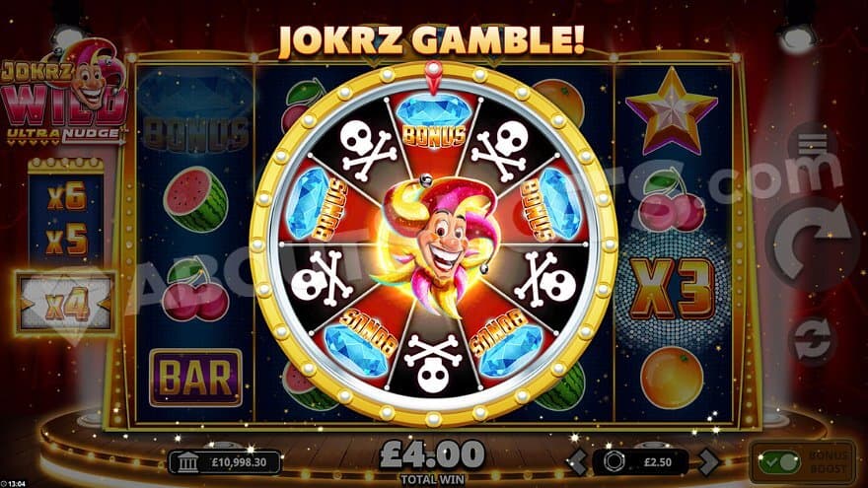Open the hamburger menu icon
The image size is (868, 488).
tap(813, 144)
